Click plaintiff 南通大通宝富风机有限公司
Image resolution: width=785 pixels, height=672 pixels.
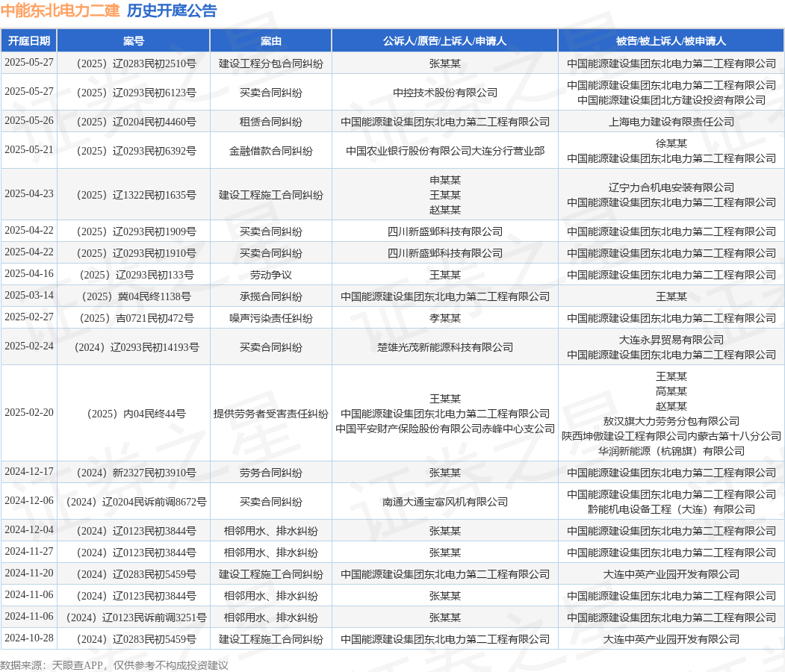pyautogui.click(x=445, y=501)
